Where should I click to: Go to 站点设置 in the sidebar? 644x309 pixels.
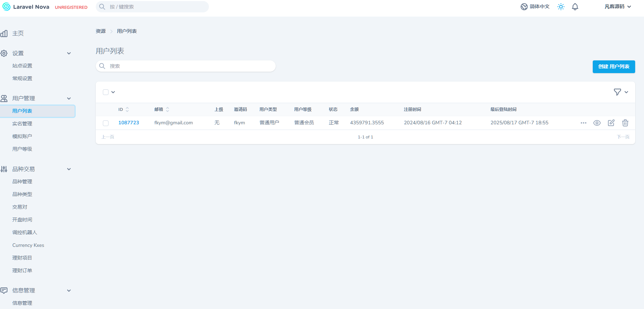tap(22, 66)
